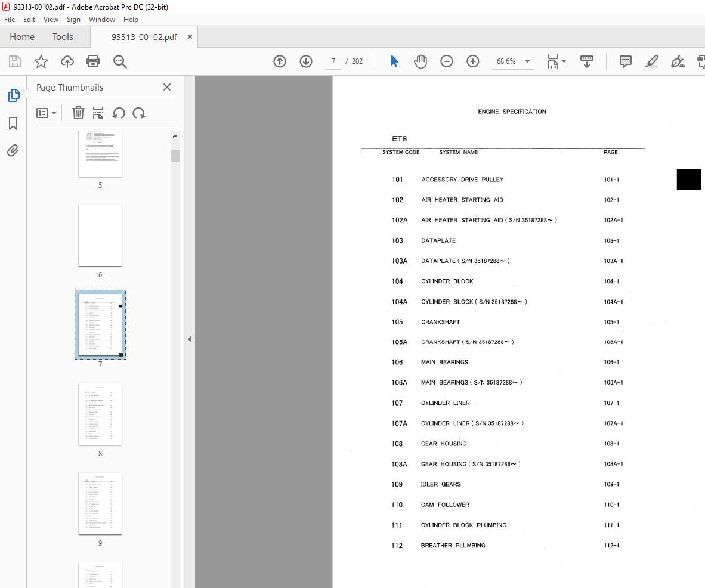Zoom in with the plus icon
Image resolution: width=705 pixels, height=588 pixels.
pos(472,61)
